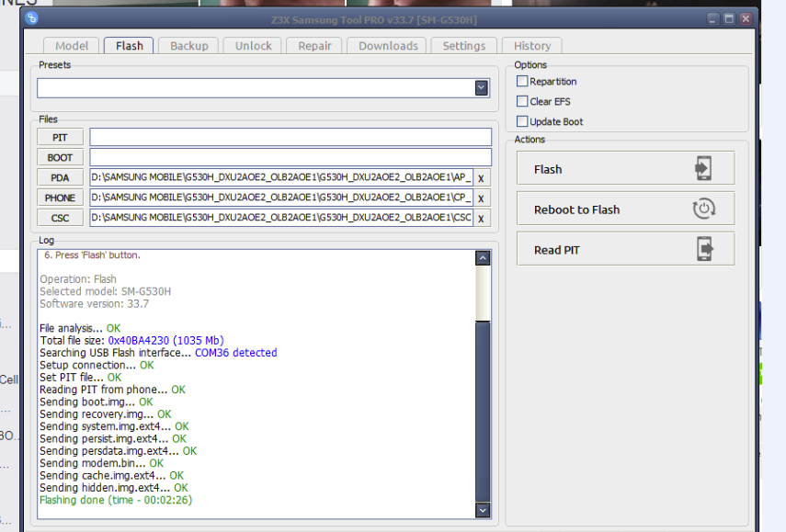Click the 'Sending persist.img.ext4... OK' log line
The height and width of the screenshot is (532, 786).
pyautogui.click(x=113, y=439)
